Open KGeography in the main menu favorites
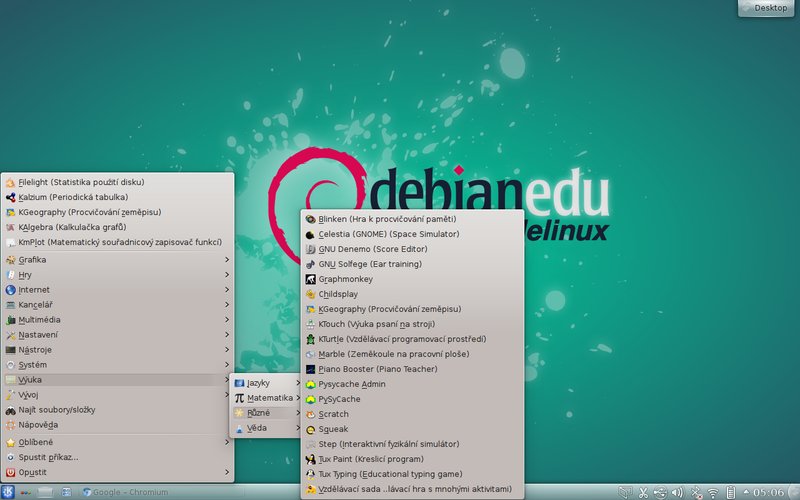Viewport: 800px width, 500px height. point(118,212)
